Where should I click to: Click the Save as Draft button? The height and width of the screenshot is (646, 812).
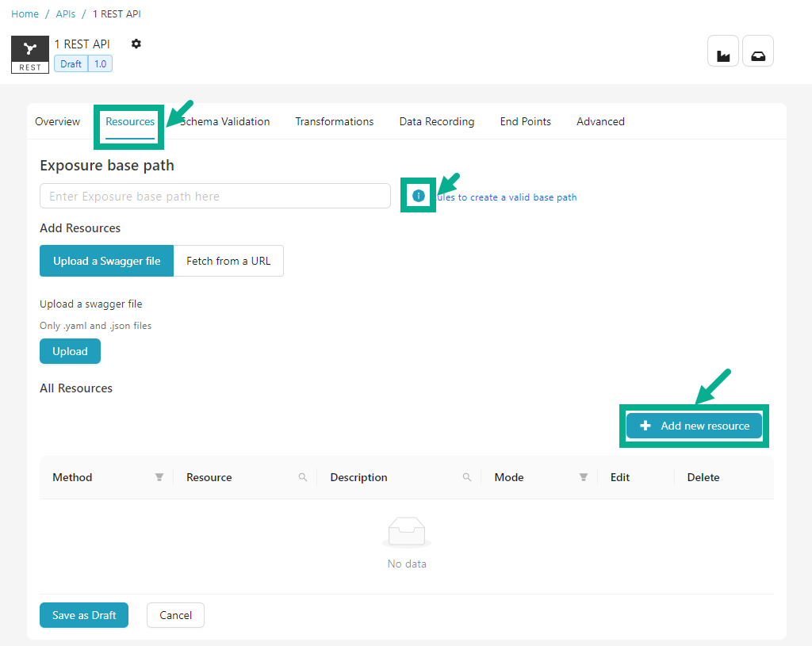84,615
